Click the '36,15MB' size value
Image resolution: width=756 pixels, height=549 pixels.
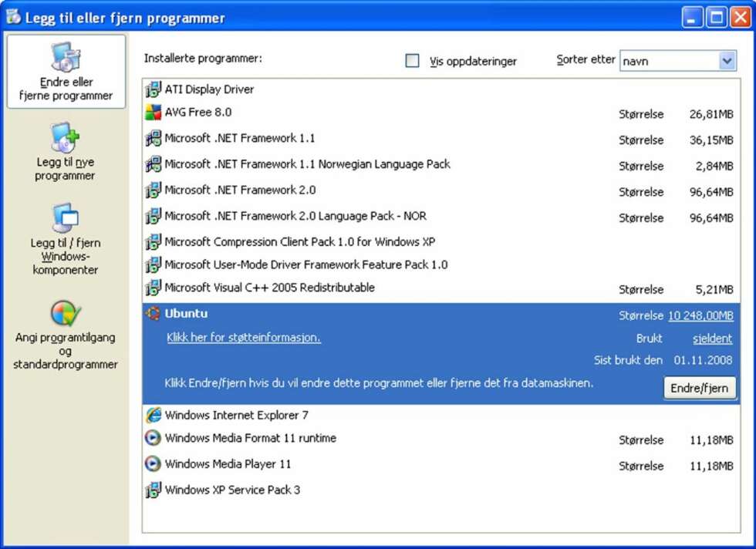point(711,140)
